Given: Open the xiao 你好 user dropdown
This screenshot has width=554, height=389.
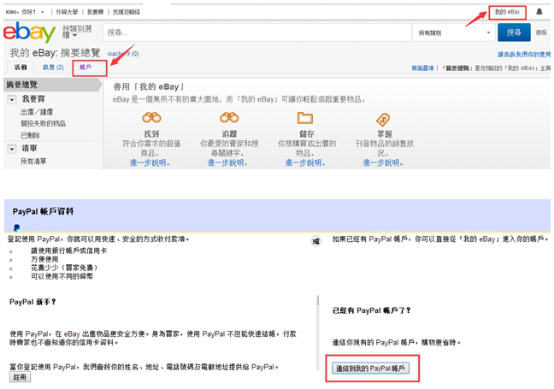Looking at the screenshot, I should [x=25, y=12].
